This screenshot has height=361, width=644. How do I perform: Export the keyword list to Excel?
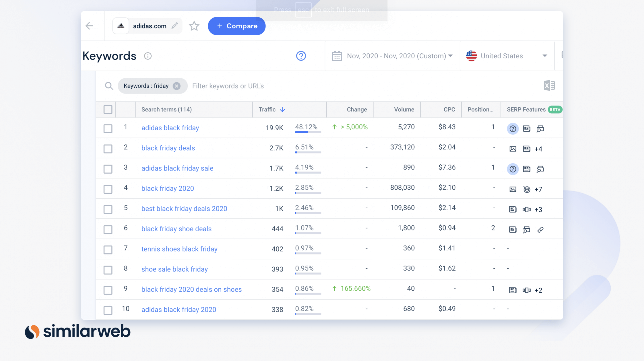[x=550, y=86]
